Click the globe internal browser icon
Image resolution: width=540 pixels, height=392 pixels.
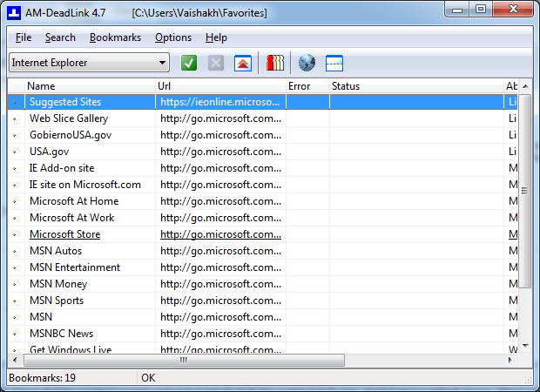[307, 63]
